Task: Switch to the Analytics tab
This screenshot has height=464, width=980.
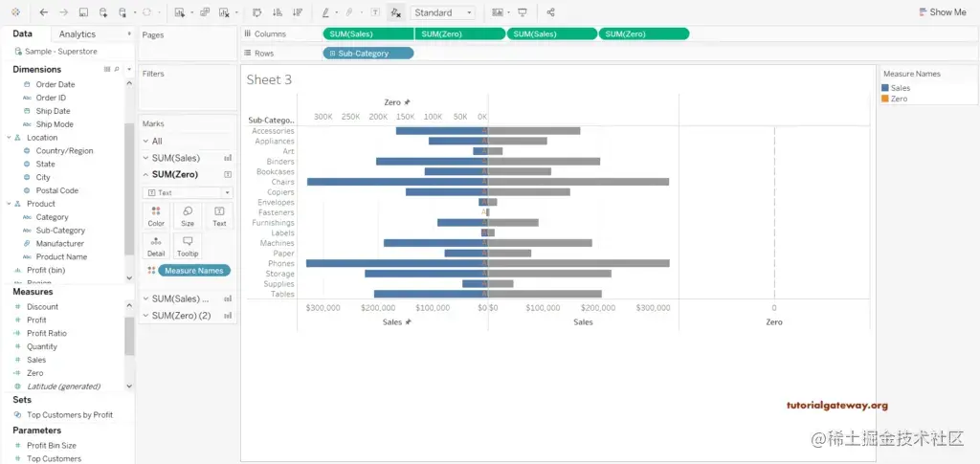Action: pos(78,33)
